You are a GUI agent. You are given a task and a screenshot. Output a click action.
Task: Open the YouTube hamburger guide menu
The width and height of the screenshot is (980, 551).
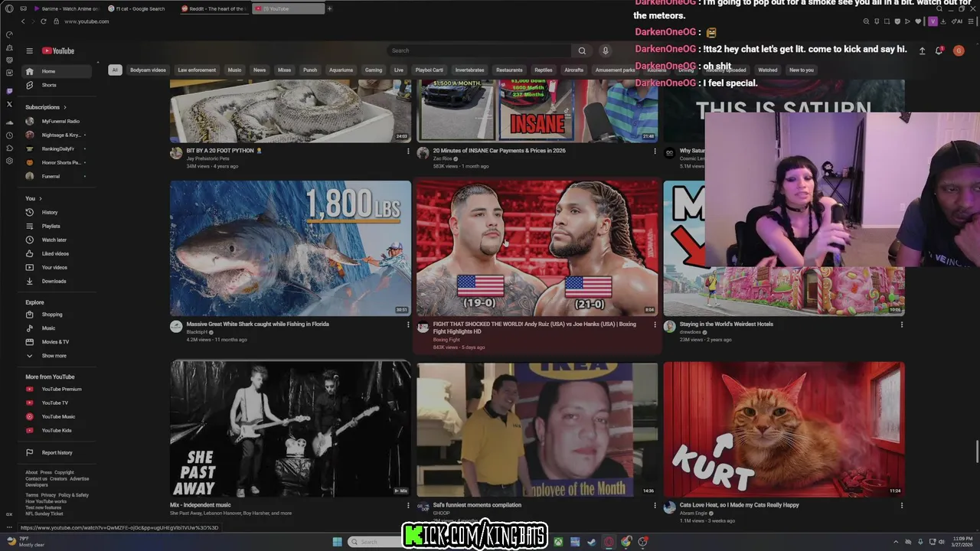29,51
